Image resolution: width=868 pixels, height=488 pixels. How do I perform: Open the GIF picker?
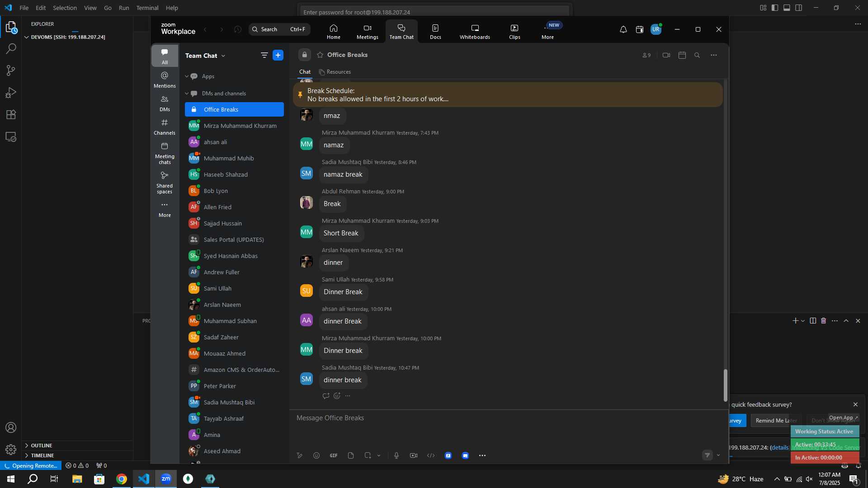(334, 455)
